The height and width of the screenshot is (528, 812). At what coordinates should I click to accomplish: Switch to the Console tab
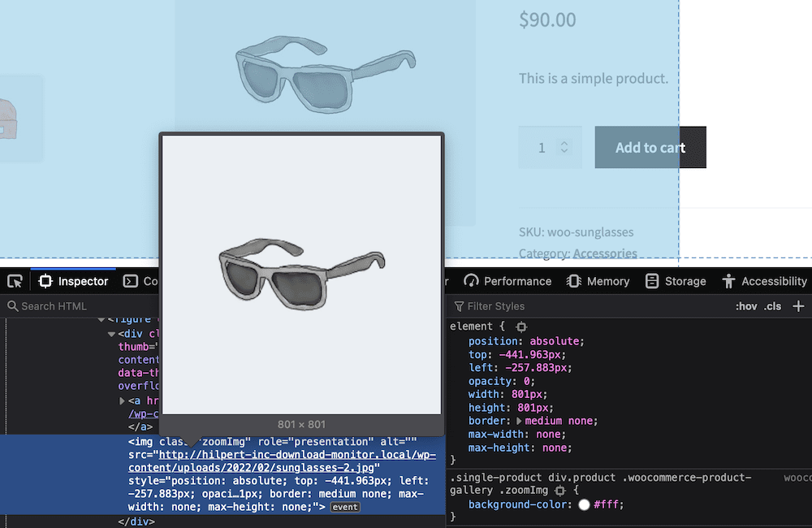click(x=140, y=281)
